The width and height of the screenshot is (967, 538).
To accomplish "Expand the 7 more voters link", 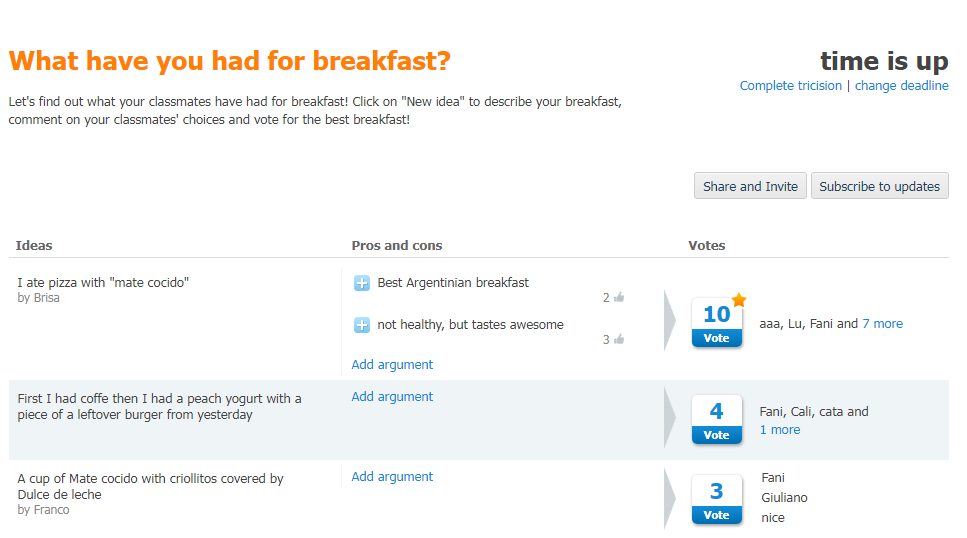I will 883,324.
